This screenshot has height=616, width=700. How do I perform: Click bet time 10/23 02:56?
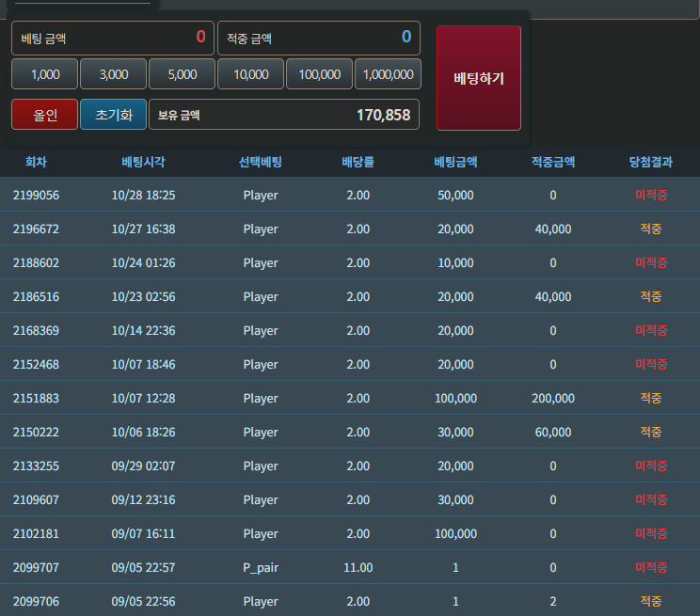coord(143,297)
